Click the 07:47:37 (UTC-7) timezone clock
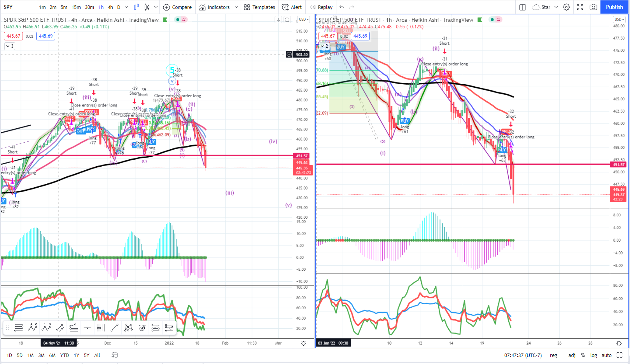The height and width of the screenshot is (364, 630). point(523,355)
